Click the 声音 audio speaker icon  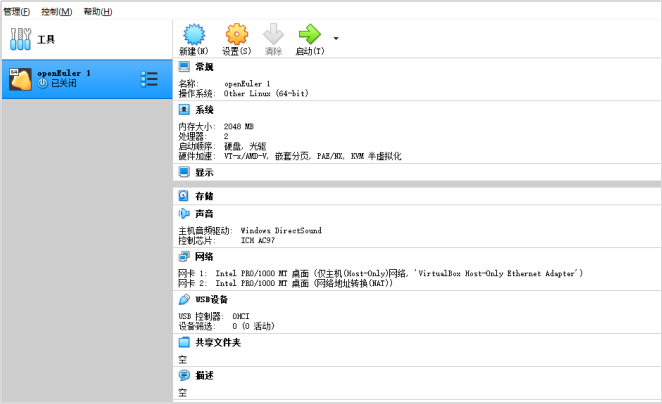[x=184, y=214]
